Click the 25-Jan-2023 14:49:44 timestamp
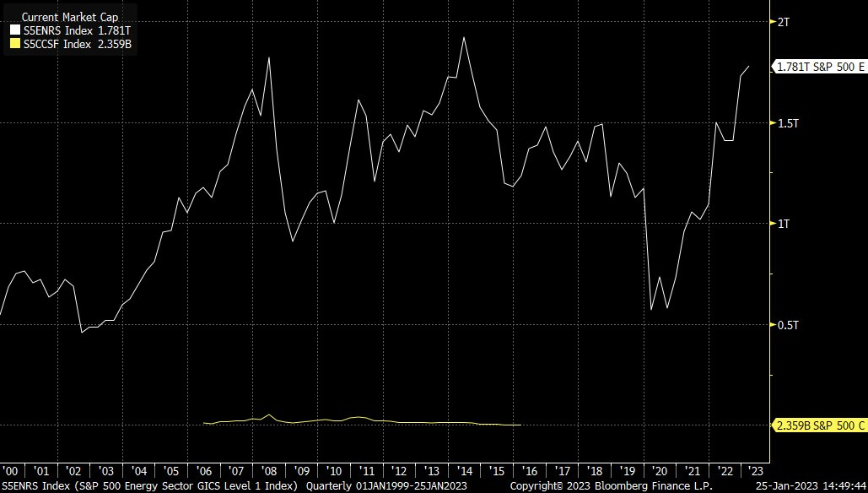 coord(810,486)
